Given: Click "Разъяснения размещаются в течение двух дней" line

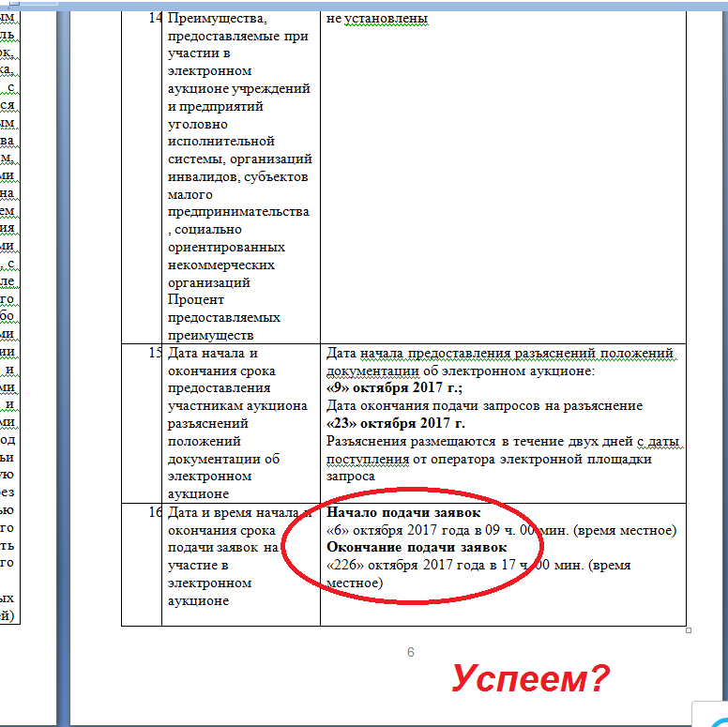Looking at the screenshot, I should click(x=504, y=442).
